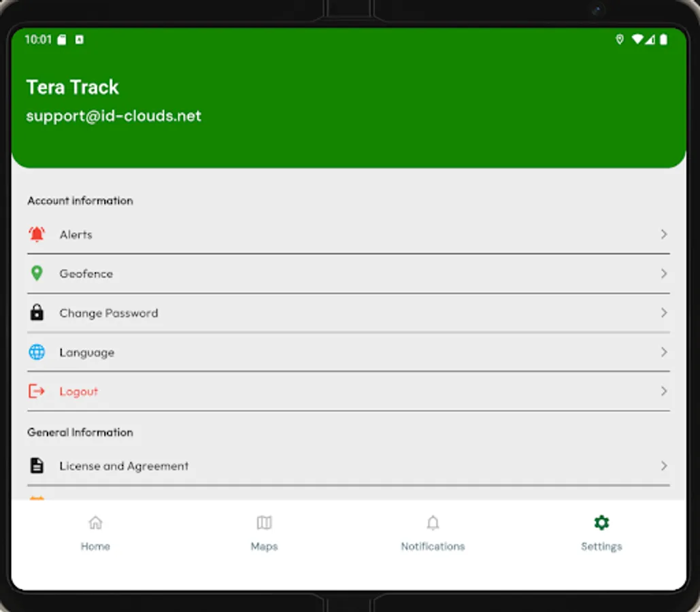Tap the location icon in status bar
Screen dimensions: 700x612
click(620, 39)
